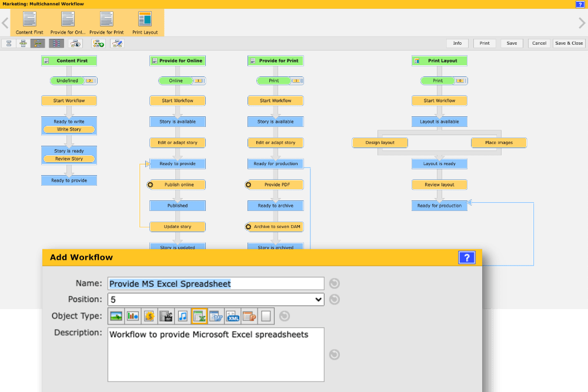Pick the Audio note object type icon
The image size is (588, 392).
pyautogui.click(x=182, y=316)
